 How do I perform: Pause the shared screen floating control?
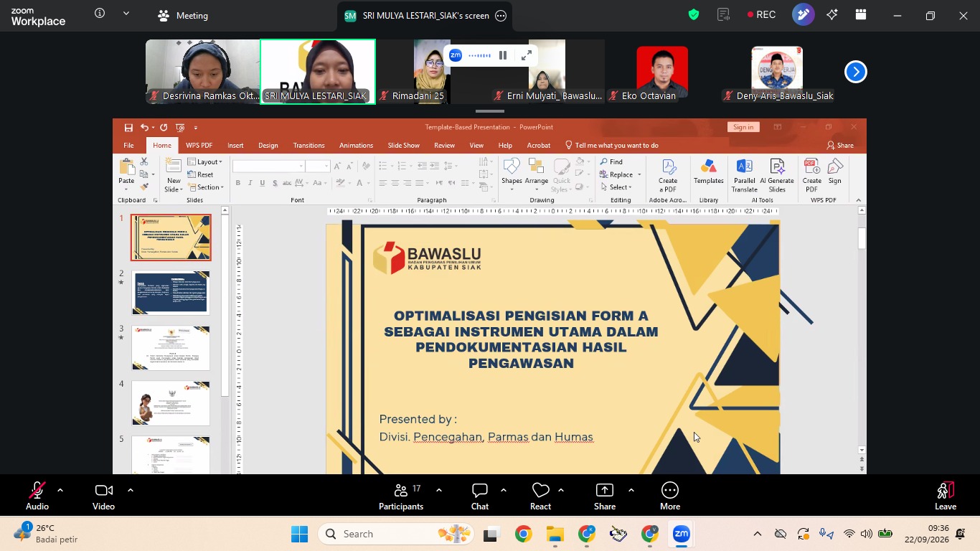[503, 55]
